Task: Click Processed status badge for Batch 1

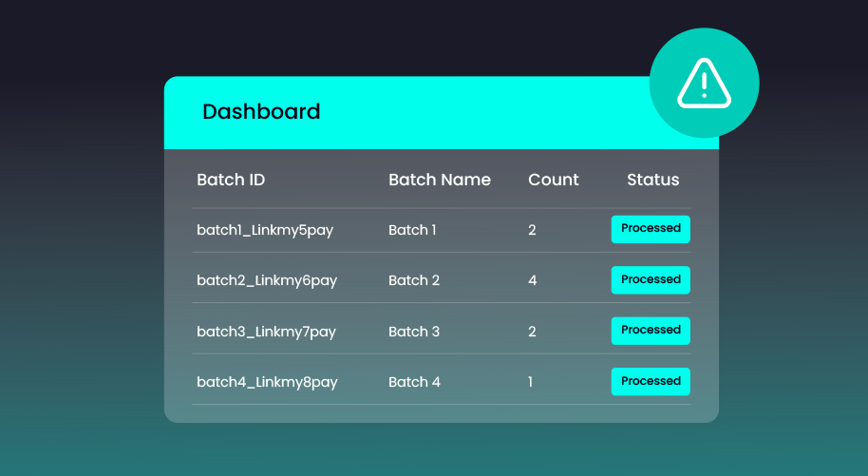Action: pos(651,229)
